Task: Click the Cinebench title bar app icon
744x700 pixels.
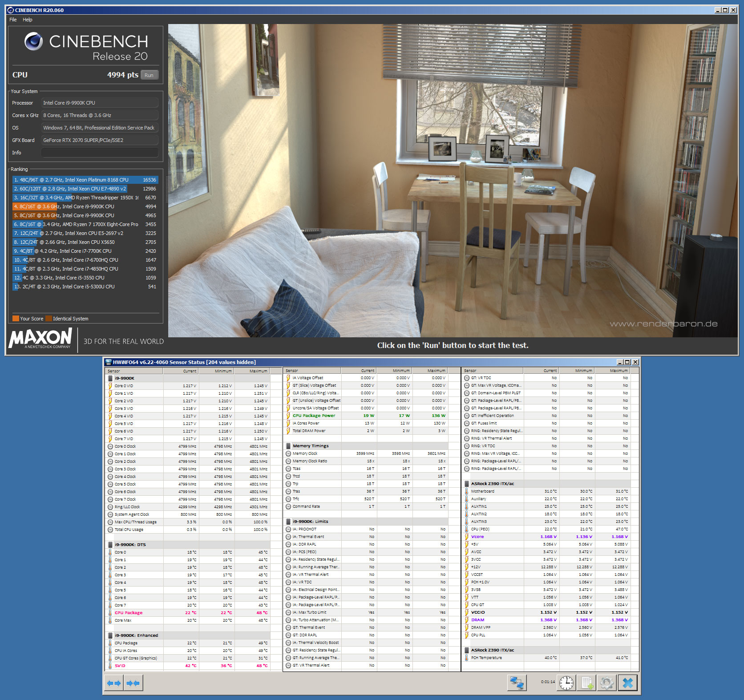Action: pyautogui.click(x=11, y=10)
